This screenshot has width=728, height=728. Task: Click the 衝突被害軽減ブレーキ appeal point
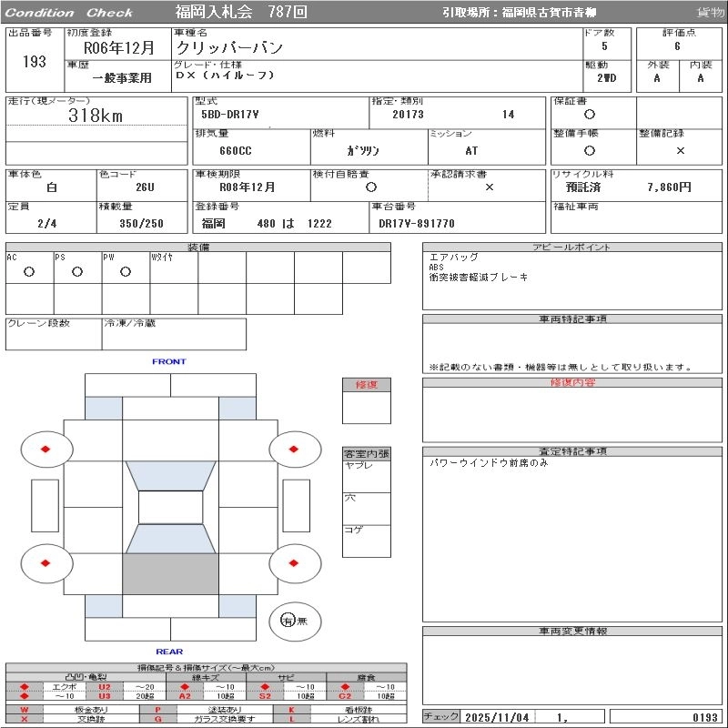tap(479, 278)
